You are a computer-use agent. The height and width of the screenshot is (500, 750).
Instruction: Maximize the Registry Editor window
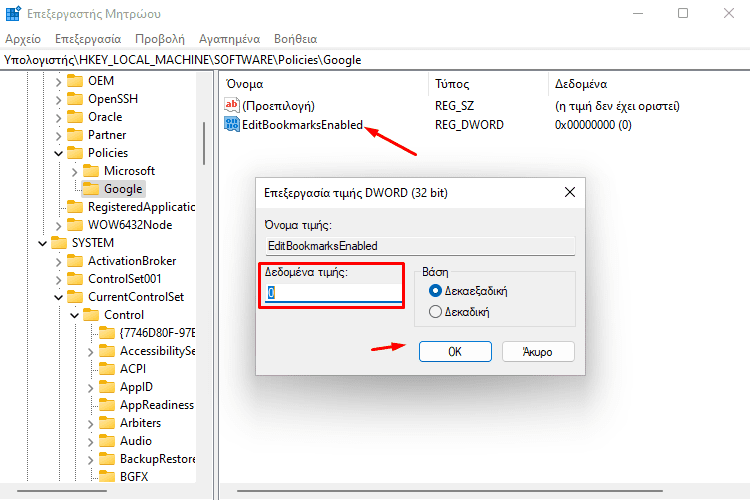pos(683,13)
